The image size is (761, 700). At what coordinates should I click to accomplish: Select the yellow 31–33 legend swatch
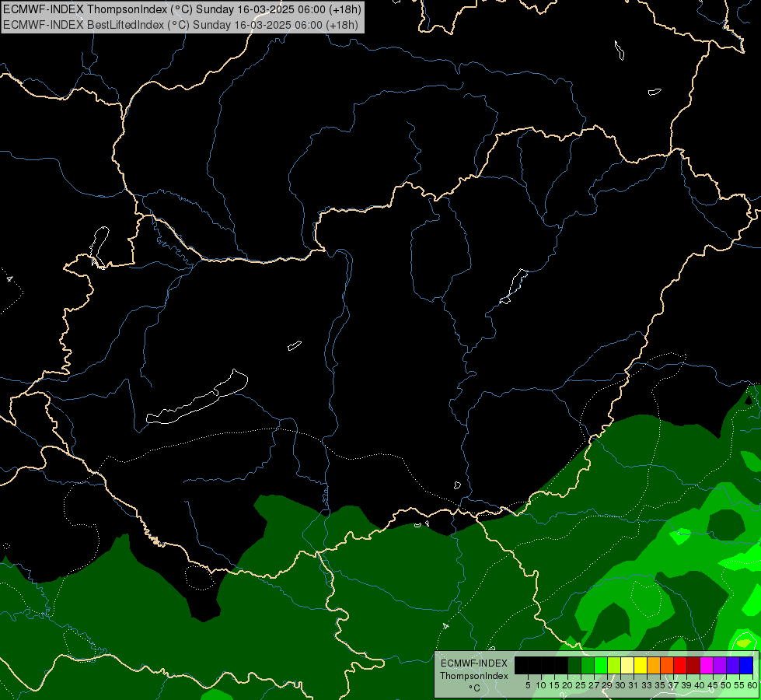coord(641,665)
